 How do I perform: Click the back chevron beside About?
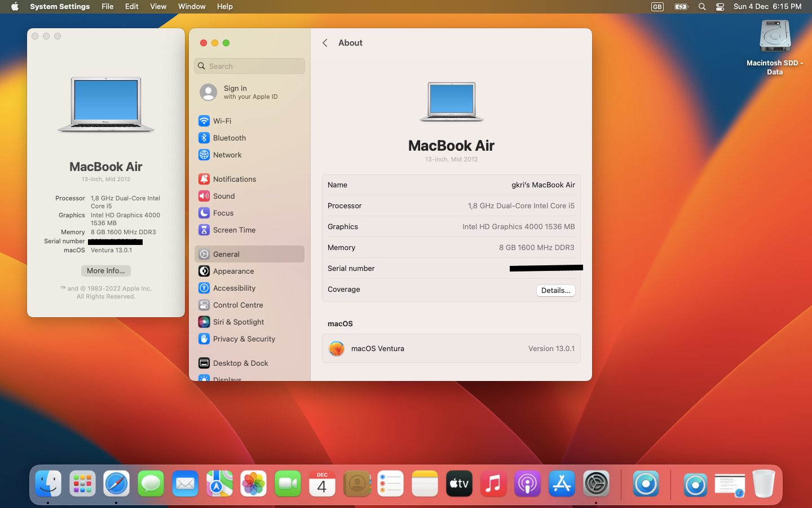point(325,43)
